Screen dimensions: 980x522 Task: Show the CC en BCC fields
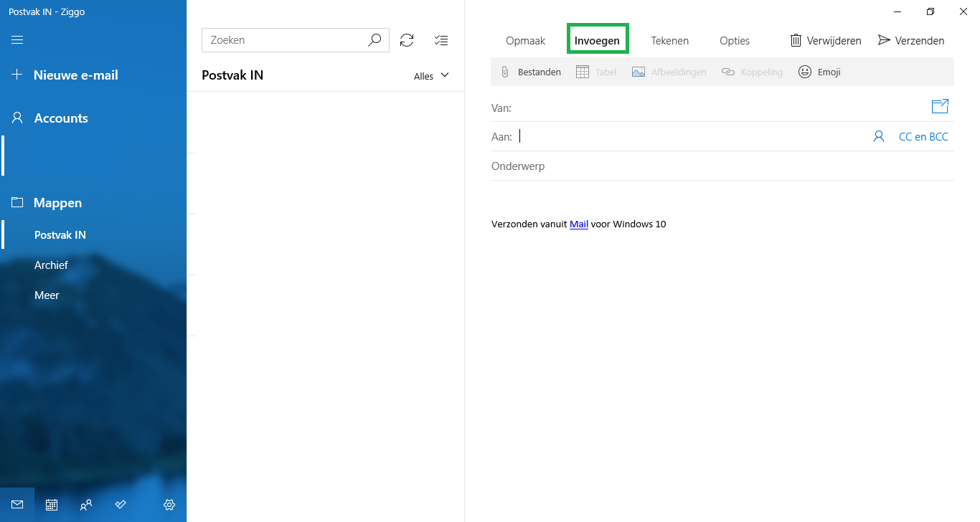923,136
